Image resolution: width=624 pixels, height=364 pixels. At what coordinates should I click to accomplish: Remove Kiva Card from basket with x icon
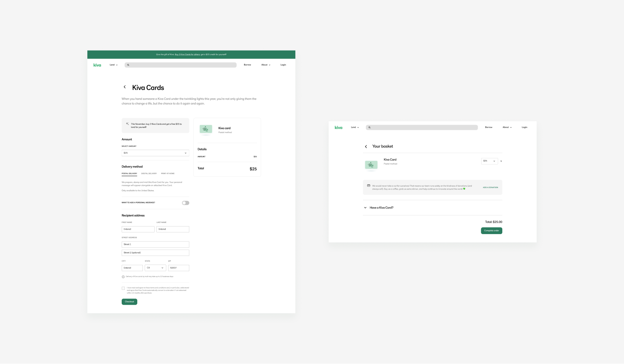[501, 161]
